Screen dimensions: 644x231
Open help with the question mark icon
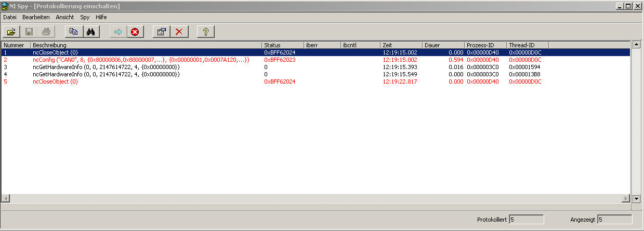[x=206, y=32]
